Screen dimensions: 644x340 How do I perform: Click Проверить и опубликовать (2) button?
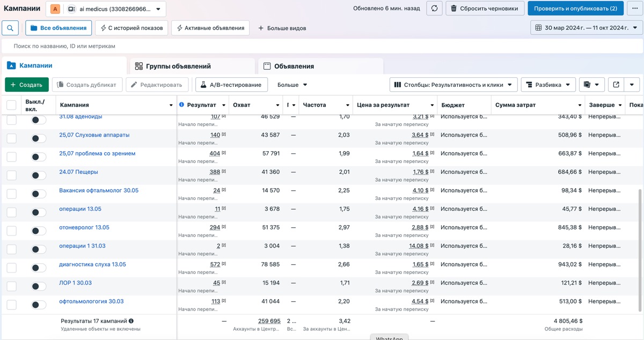point(575,9)
